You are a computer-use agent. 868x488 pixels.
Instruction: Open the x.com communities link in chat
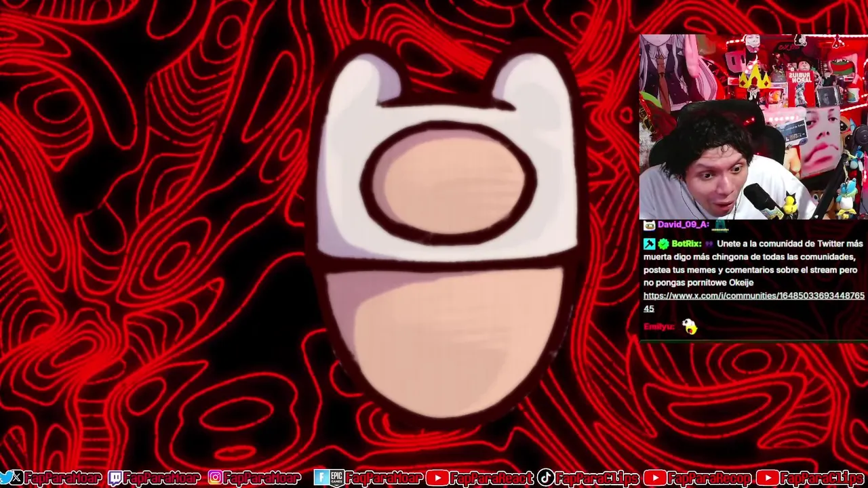click(x=753, y=302)
